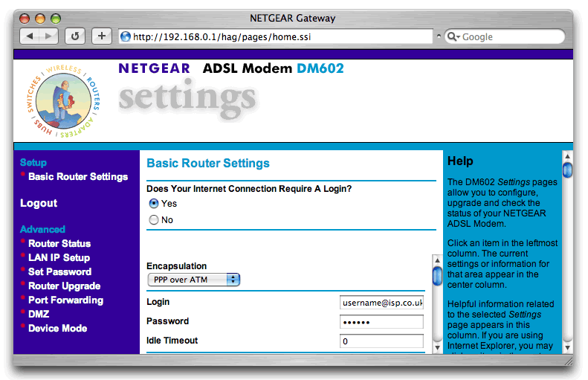588x380 pixels.
Task: Click the Idle Timeout input field
Action: point(381,341)
